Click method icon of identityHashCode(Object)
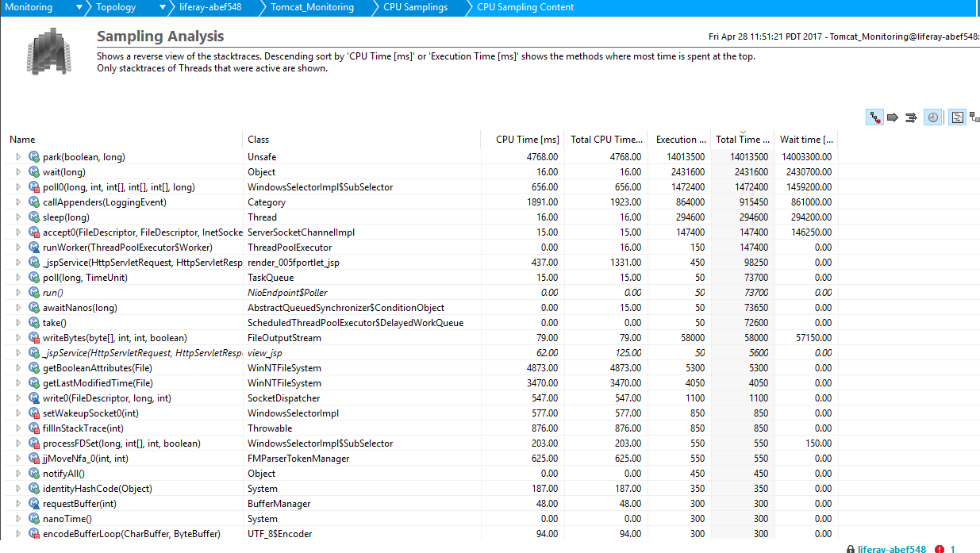The image size is (980, 553). (34, 489)
